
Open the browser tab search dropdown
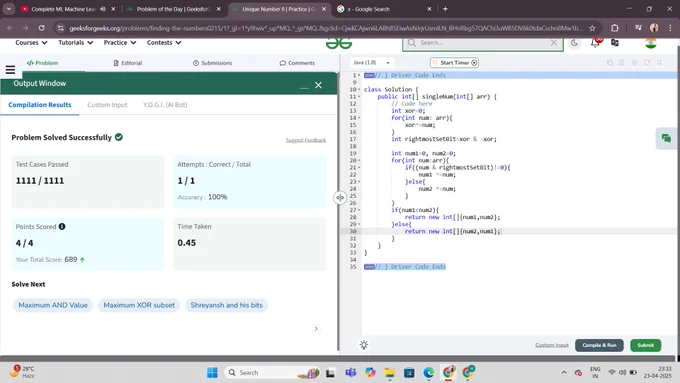(x=9, y=9)
